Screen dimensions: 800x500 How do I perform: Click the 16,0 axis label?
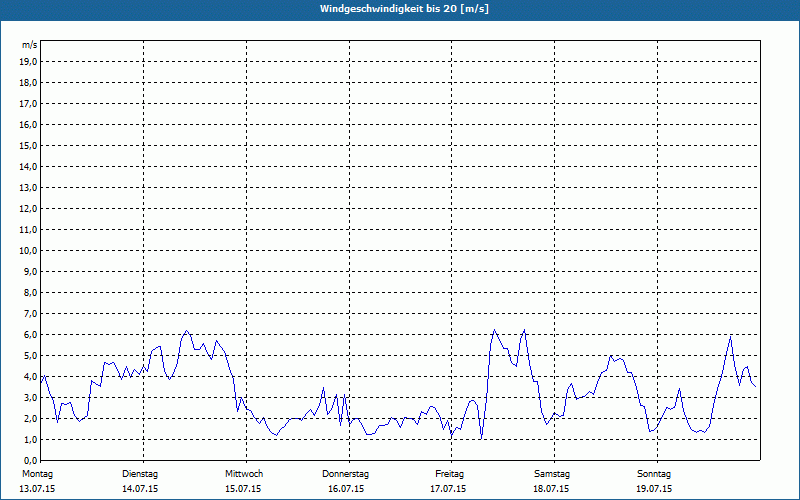click(29, 124)
